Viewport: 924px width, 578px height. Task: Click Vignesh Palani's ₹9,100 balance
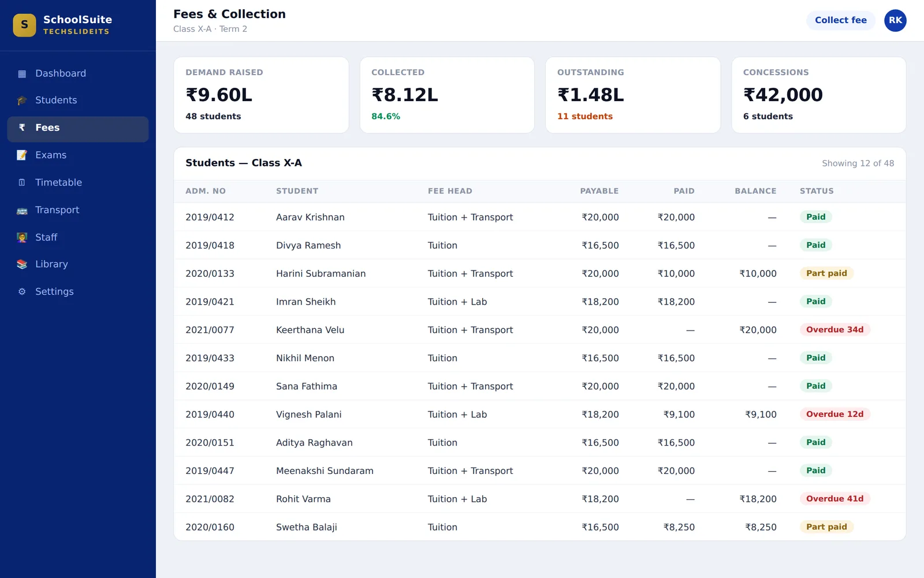coord(761,414)
